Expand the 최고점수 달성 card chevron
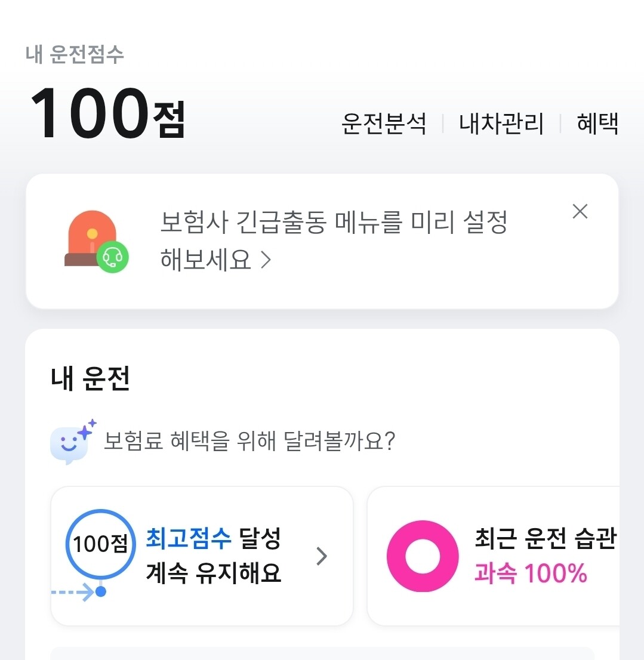Screen dimensions: 644x660 point(322,556)
